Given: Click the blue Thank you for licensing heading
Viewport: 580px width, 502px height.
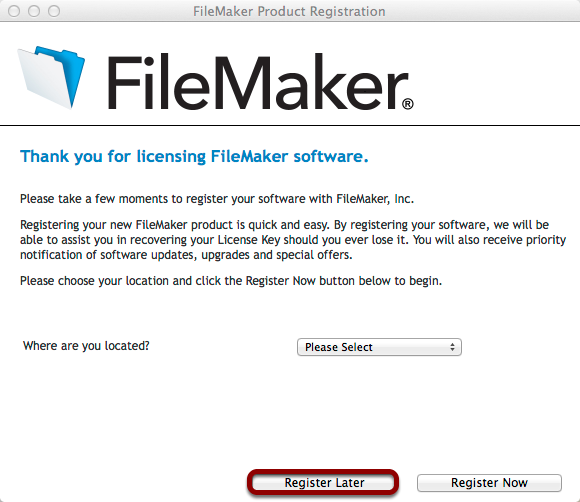Looking at the screenshot, I should [x=194, y=156].
